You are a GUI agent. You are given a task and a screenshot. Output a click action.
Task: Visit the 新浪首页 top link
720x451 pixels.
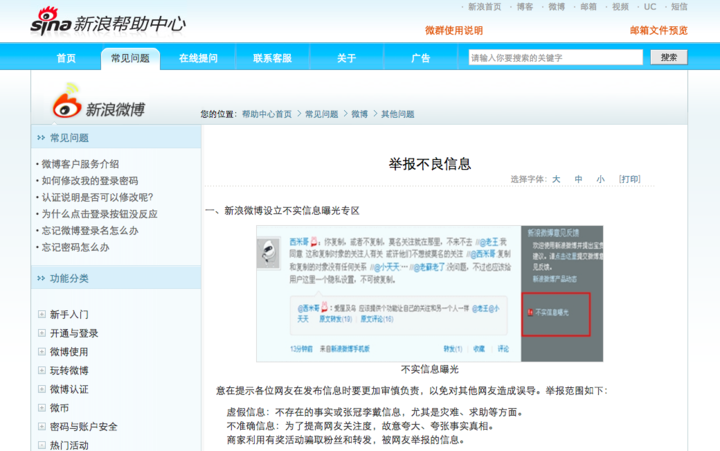point(484,7)
